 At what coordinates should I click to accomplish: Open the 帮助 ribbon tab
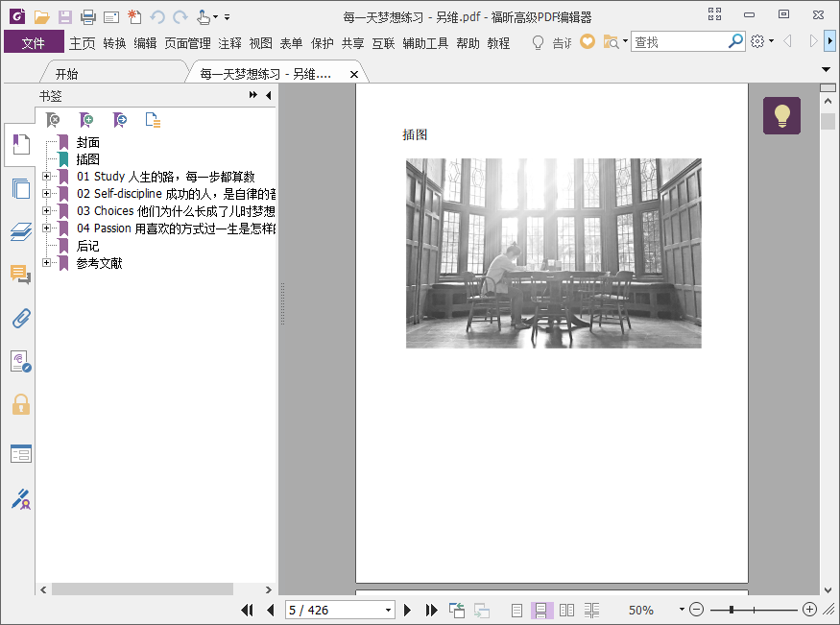(468, 43)
